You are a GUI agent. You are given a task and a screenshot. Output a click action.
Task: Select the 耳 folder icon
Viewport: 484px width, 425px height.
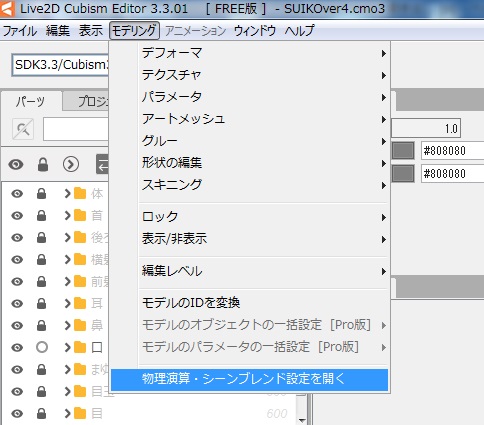click(80, 304)
